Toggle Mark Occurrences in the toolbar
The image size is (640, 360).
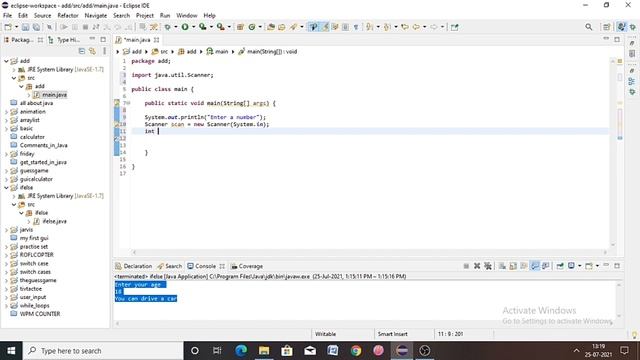pos(325,27)
